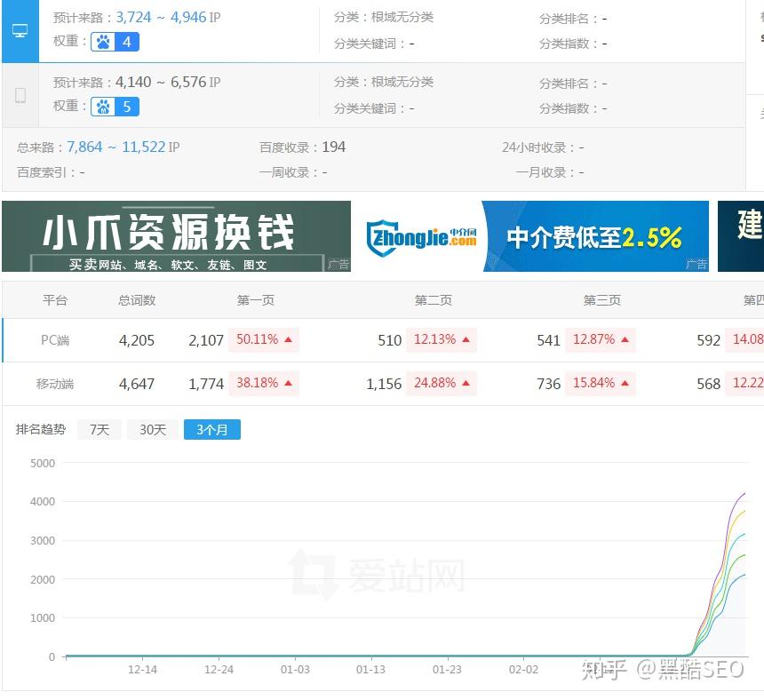Screen dimensions: 764x700
Task: Select the PC desktop monitor icon tab
Action: [20, 31]
